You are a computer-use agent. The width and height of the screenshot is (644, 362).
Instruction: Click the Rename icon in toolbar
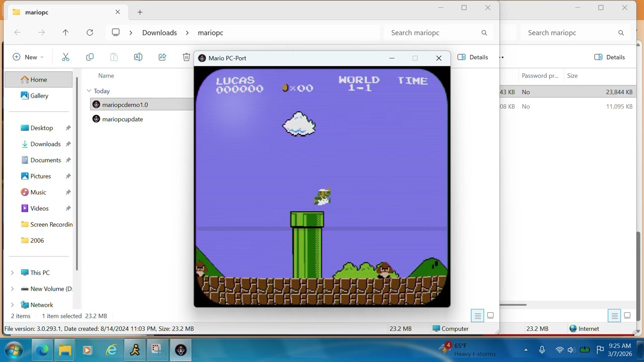[x=138, y=57]
